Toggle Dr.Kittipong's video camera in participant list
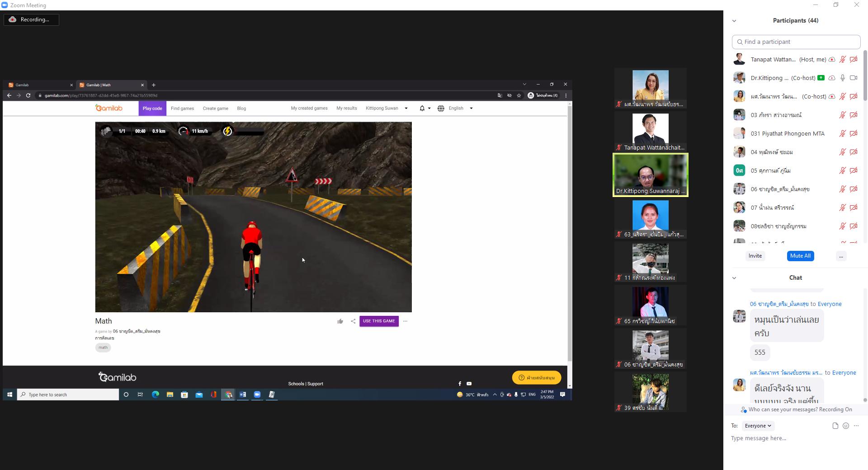This screenshot has width=868, height=470. 854,78
